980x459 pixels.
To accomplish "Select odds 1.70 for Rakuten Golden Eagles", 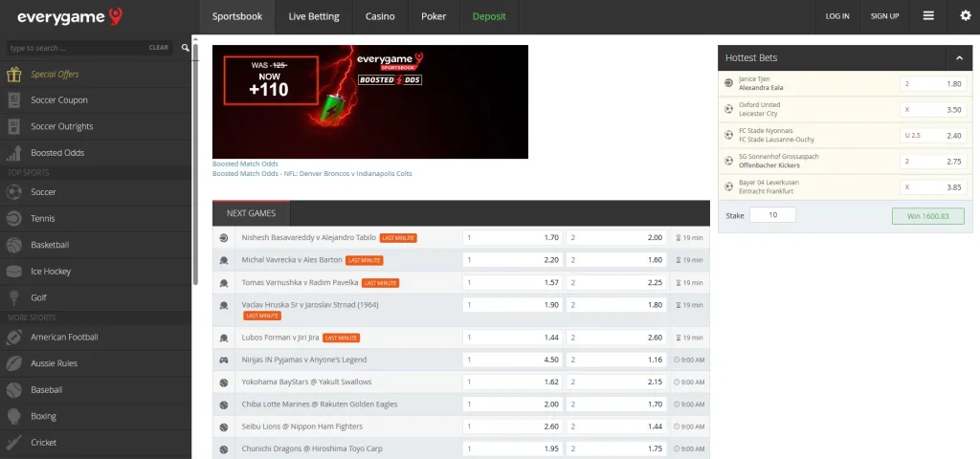I will [615, 404].
